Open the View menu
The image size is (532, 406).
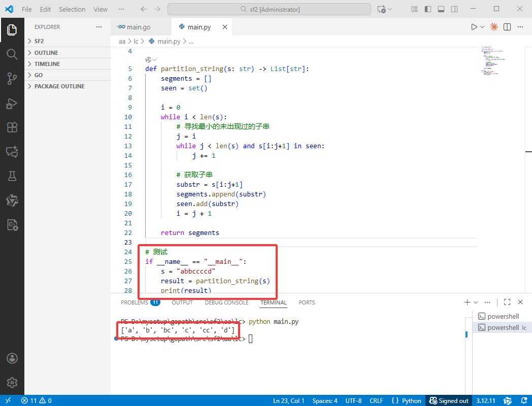[x=101, y=9]
